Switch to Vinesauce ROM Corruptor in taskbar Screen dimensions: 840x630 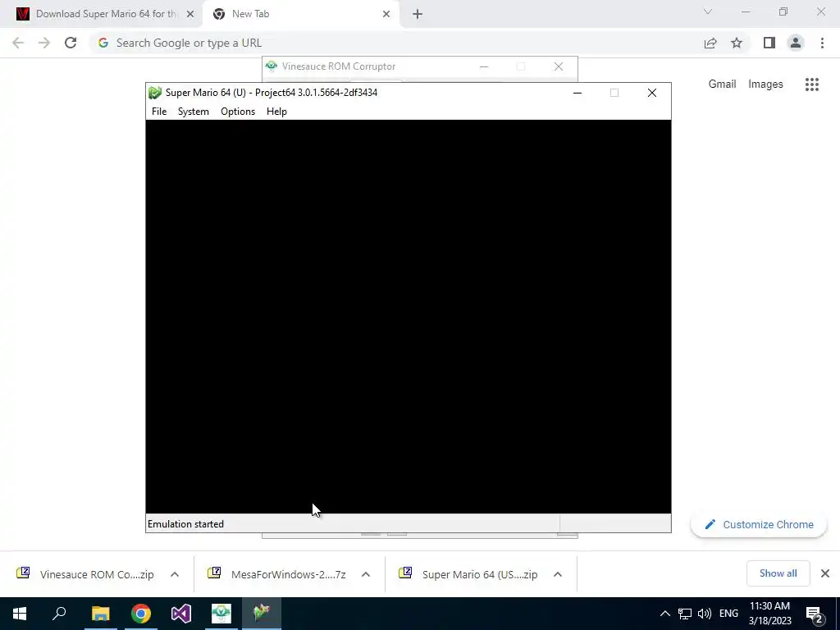coord(221,614)
